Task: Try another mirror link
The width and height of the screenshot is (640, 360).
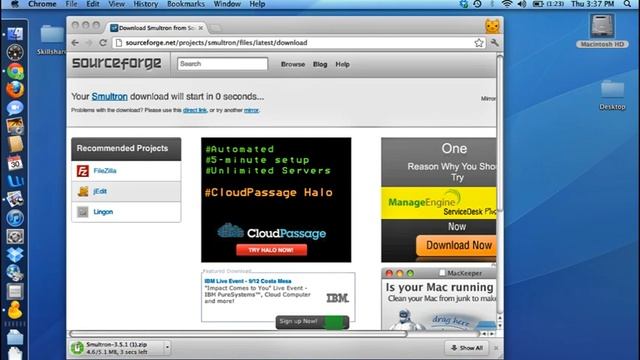Action: point(251,110)
